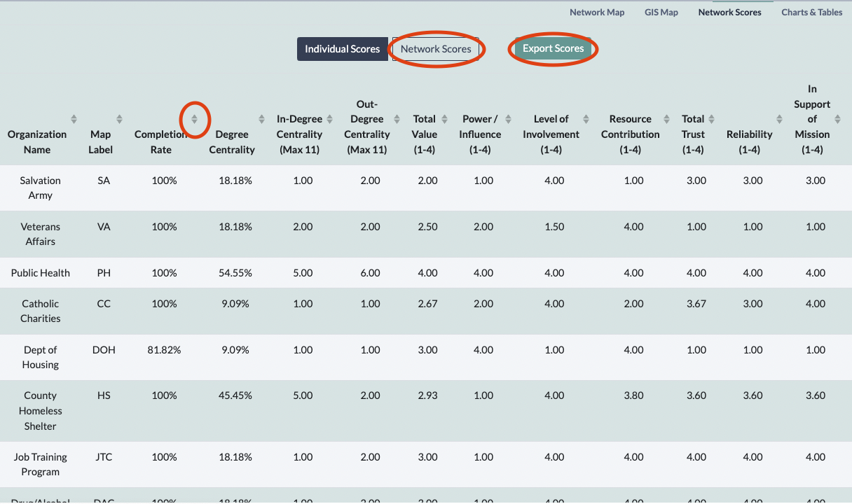Sort by In Support of Mission arrows

pos(837,119)
